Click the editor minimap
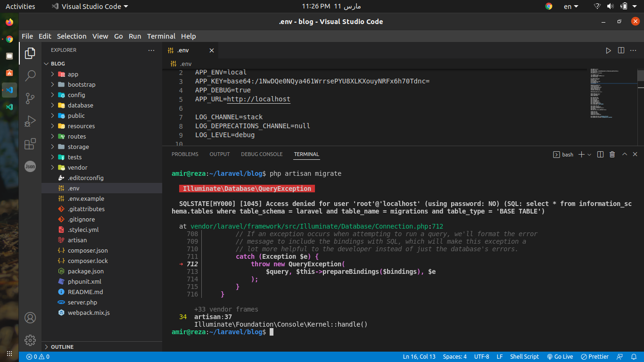 (x=611, y=94)
